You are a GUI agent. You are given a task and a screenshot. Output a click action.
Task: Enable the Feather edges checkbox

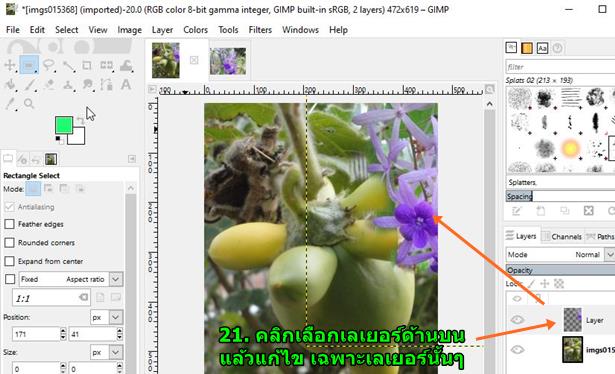click(x=9, y=224)
